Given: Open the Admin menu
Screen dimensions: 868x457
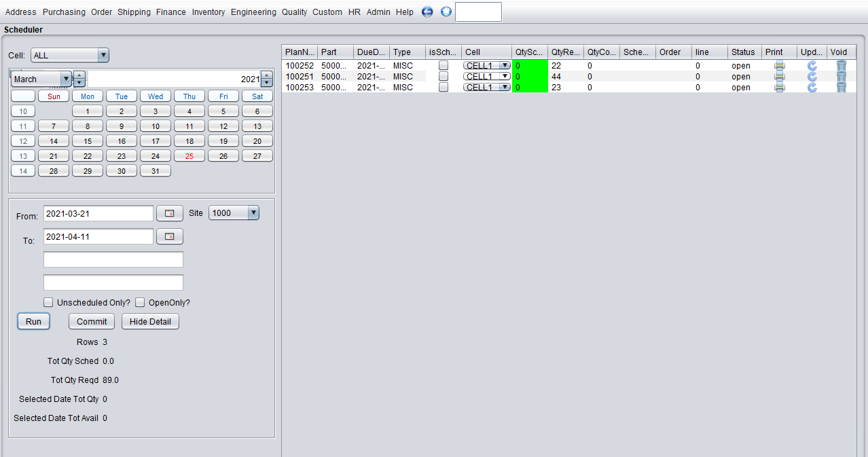Looking at the screenshot, I should 378,12.
